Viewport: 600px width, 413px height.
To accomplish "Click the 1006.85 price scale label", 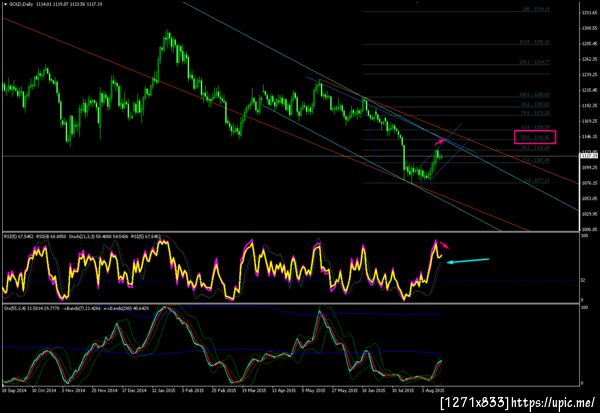I will click(590, 229).
